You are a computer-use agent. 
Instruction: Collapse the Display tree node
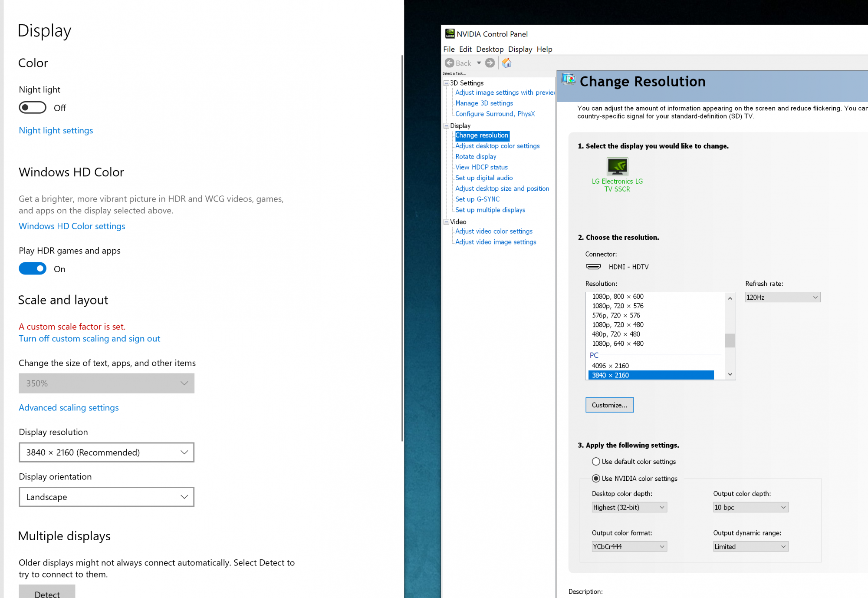pyautogui.click(x=446, y=126)
